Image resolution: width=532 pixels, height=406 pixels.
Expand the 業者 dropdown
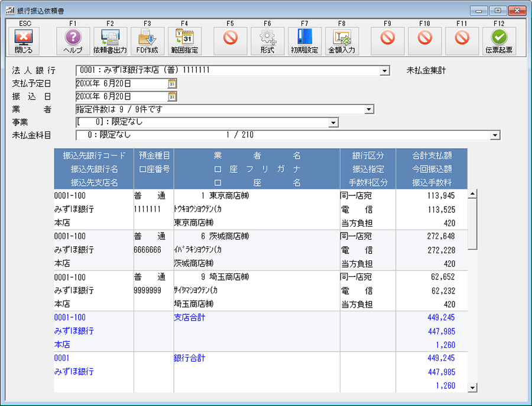coord(369,109)
